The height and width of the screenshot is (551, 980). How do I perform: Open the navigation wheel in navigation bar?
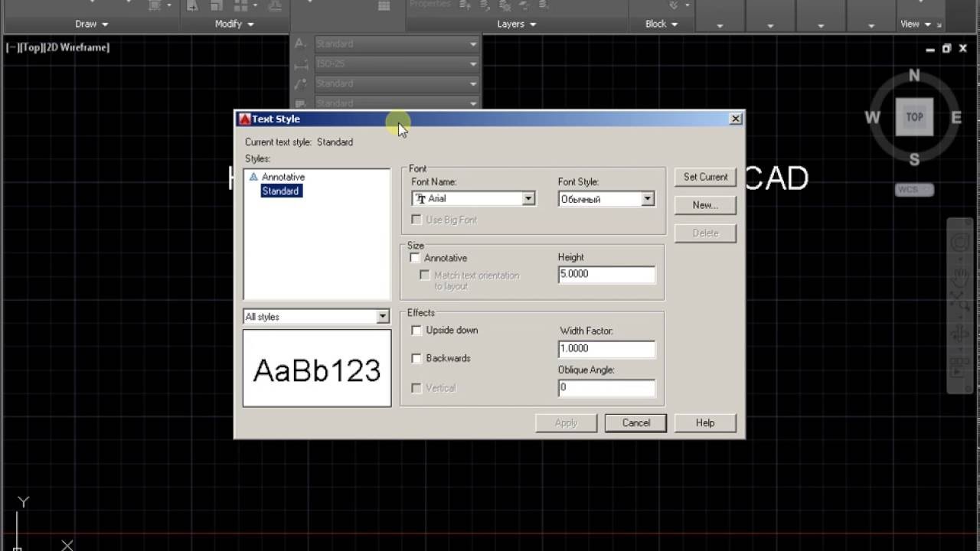click(959, 243)
